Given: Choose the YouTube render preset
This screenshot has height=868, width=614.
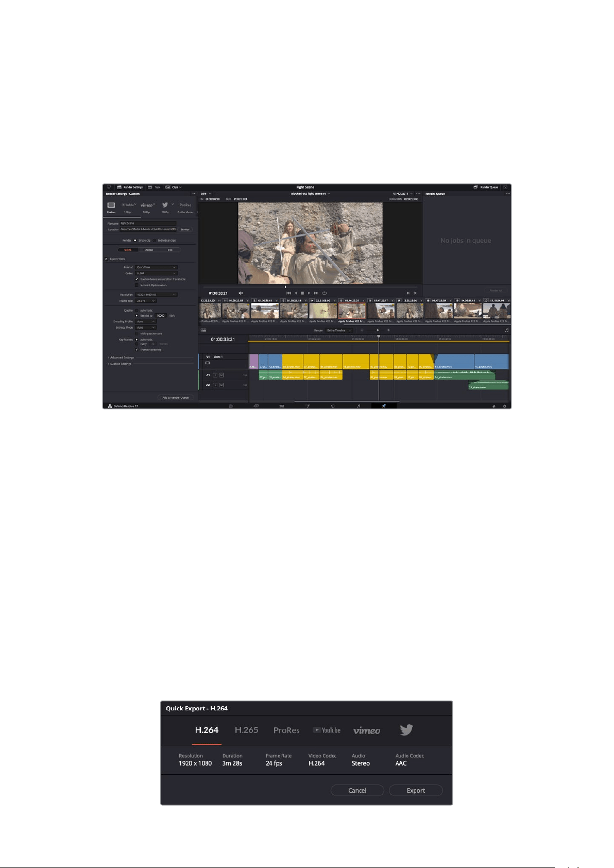Looking at the screenshot, I should click(128, 205).
